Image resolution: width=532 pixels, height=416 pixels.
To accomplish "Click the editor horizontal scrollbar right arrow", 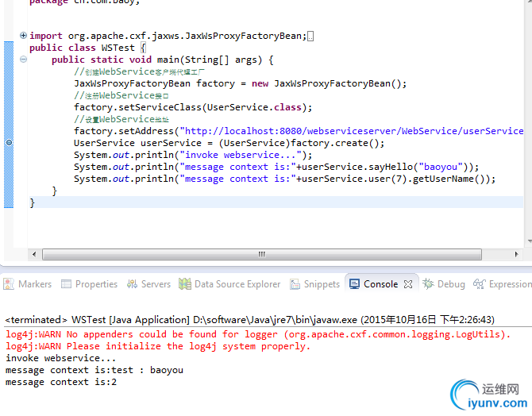I will coord(516,254).
